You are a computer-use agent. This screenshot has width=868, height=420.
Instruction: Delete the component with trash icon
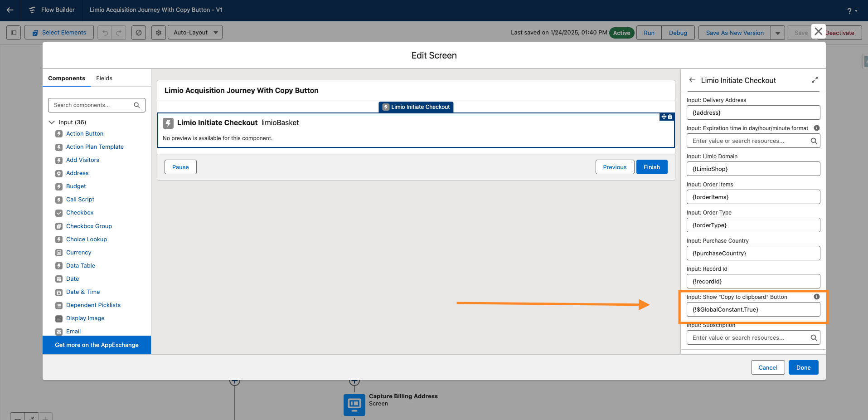670,117
